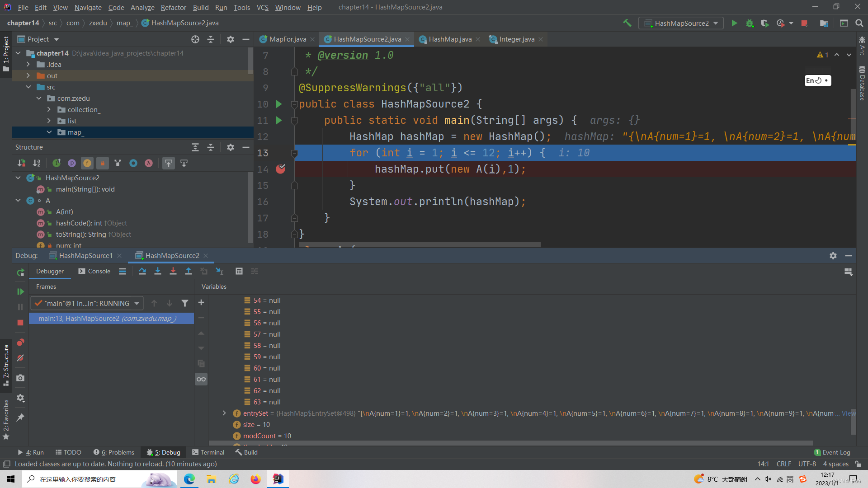This screenshot has height=488, width=868.
Task: Expand the .idea folder
Action: coord(28,65)
